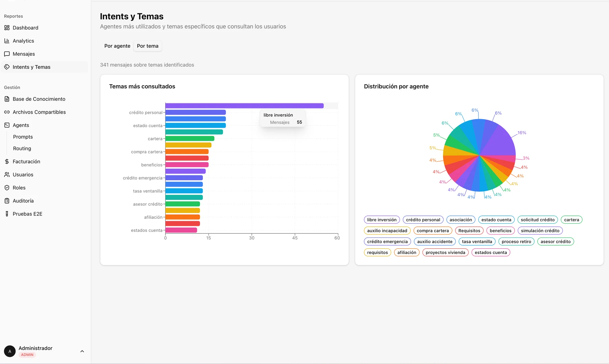This screenshot has width=609, height=364.
Task: Click the Auditoría clipboard icon
Action: (7, 201)
